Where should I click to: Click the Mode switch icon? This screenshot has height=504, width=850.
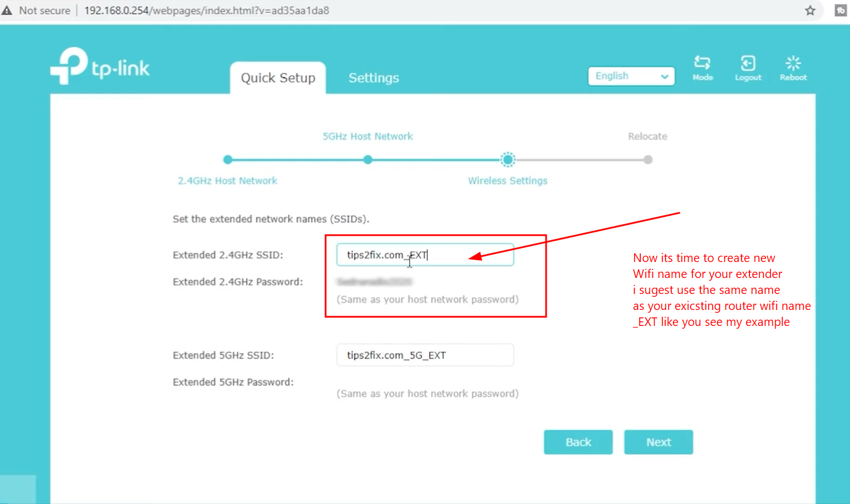click(x=702, y=63)
